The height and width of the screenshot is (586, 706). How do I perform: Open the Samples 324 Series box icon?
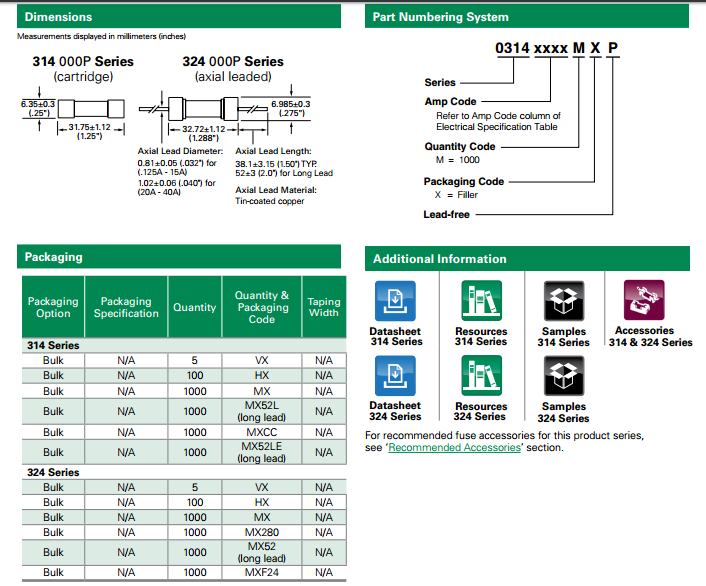point(563,376)
